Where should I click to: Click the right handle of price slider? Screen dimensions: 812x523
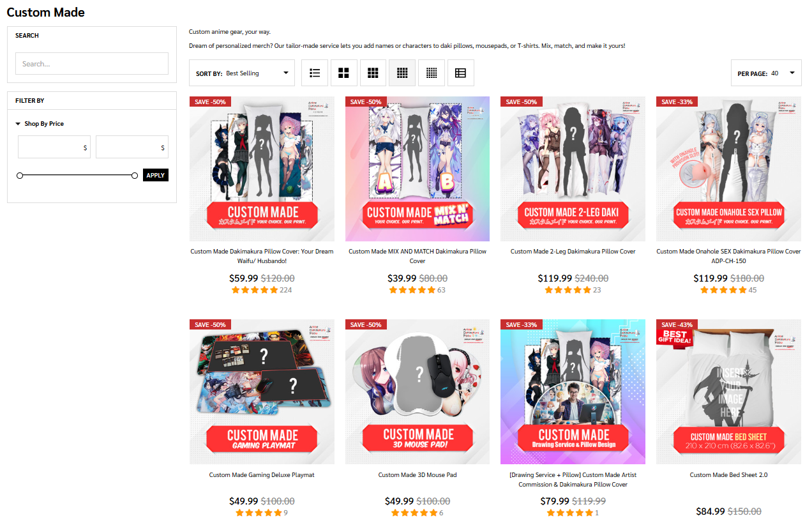[135, 175]
